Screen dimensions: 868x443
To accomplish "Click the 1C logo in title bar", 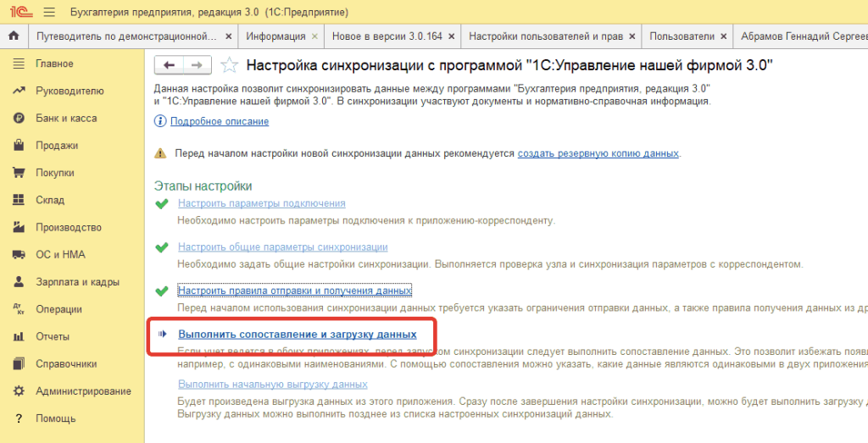I will point(20,12).
